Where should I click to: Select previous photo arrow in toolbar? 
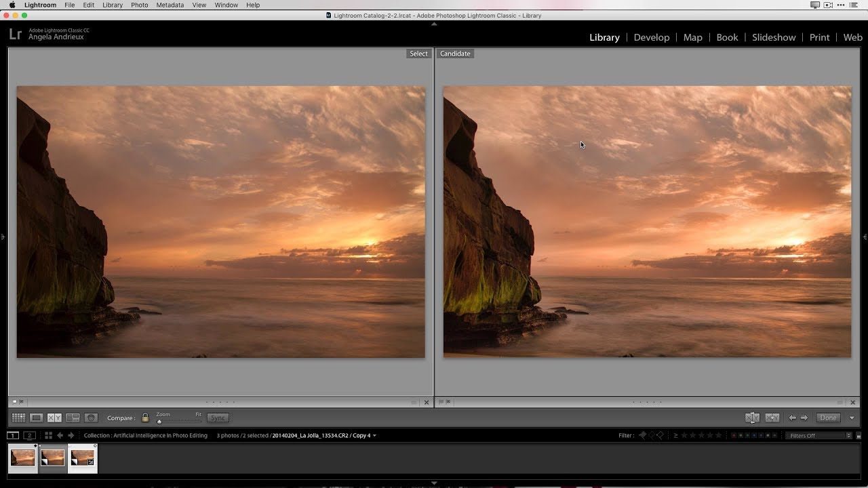(x=792, y=418)
